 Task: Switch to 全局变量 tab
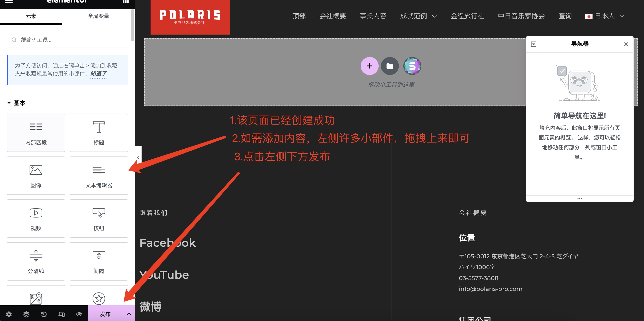tap(98, 16)
